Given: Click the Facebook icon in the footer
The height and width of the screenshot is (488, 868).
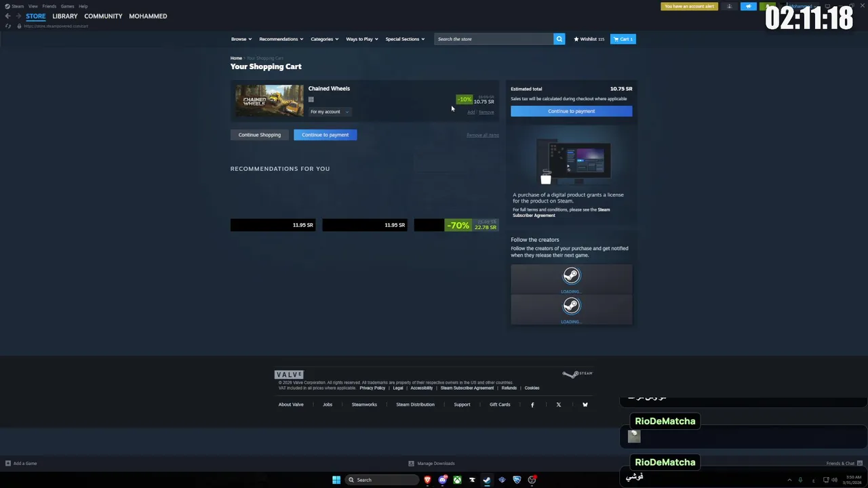Looking at the screenshot, I should pyautogui.click(x=532, y=405).
